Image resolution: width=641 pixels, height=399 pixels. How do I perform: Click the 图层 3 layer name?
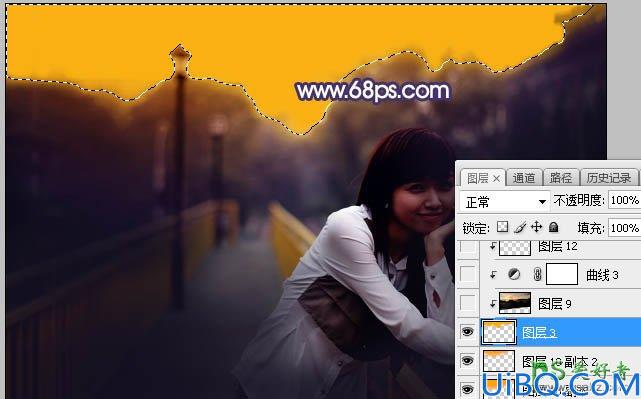(x=539, y=333)
